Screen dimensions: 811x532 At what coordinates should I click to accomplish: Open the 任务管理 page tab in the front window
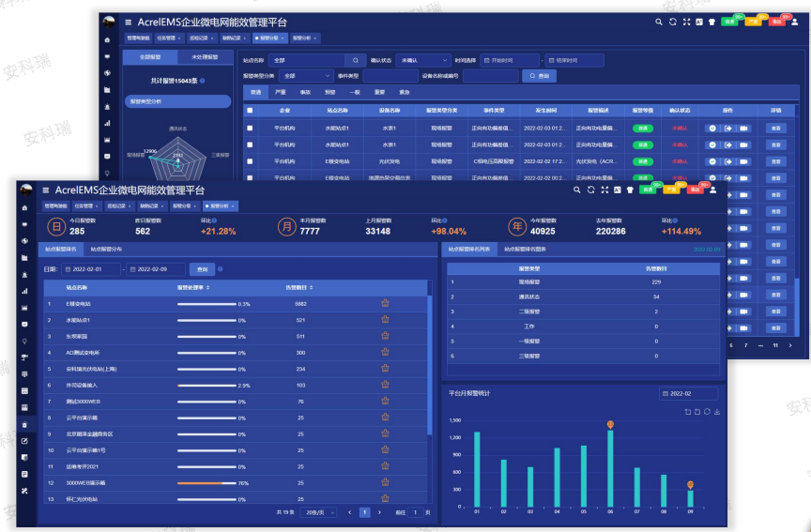click(x=85, y=205)
